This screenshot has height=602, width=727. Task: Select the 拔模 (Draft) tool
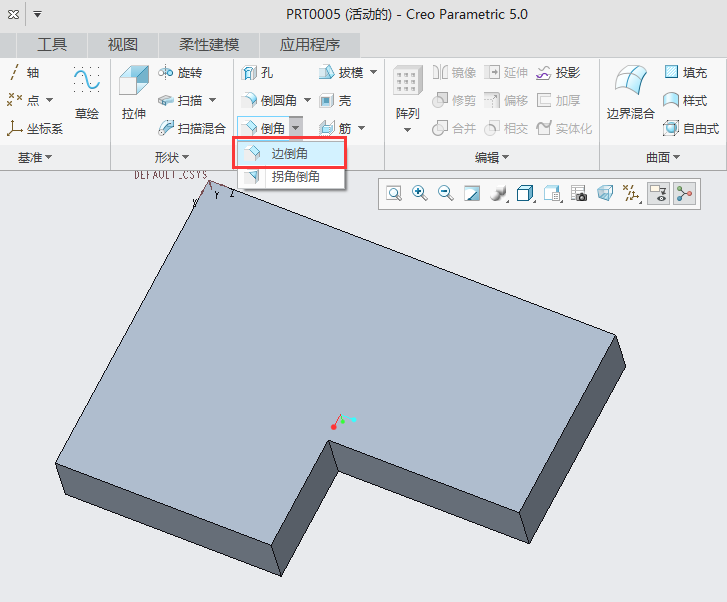coord(341,72)
